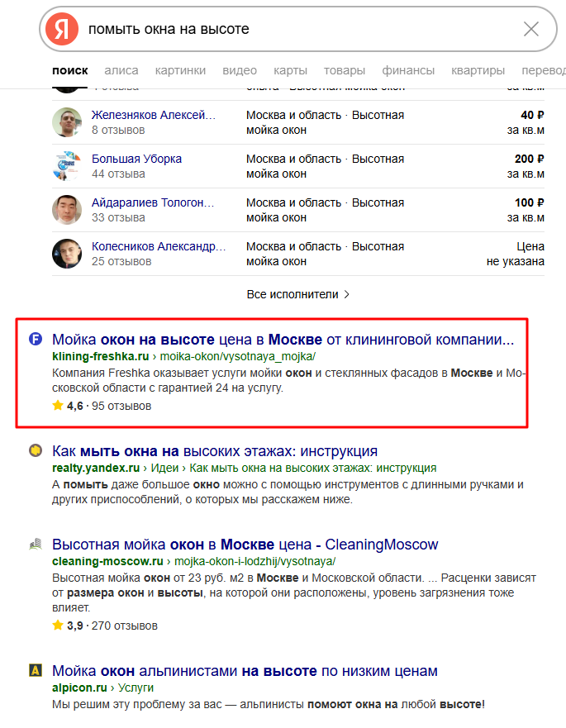This screenshot has width=566, height=728.
Task: Click the alpicon.ru yellow A favicon
Action: tap(36, 670)
